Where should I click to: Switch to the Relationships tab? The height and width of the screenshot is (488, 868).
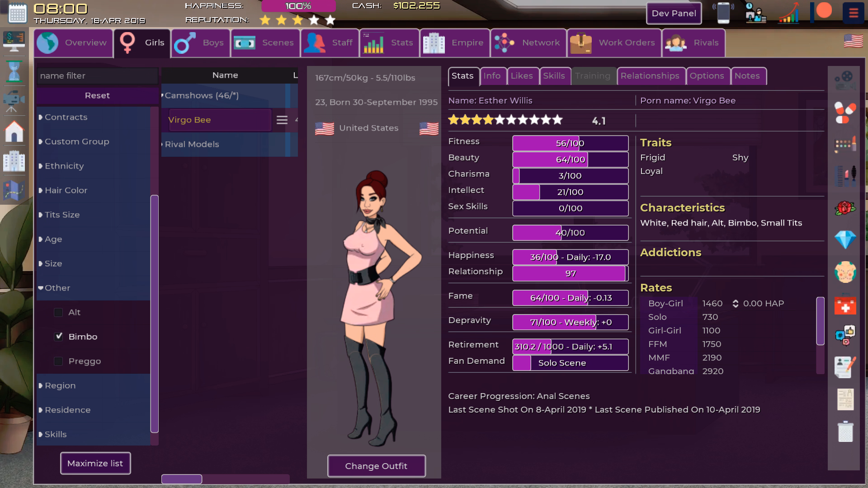(x=650, y=76)
